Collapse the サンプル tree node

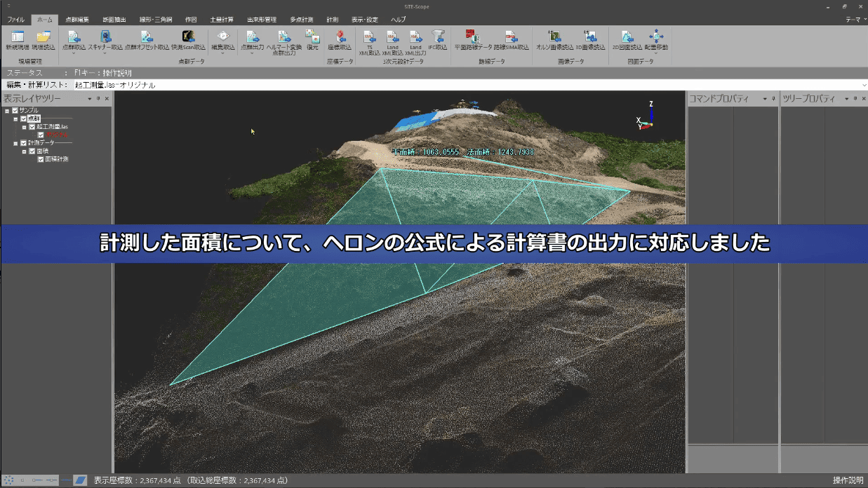(x=7, y=111)
